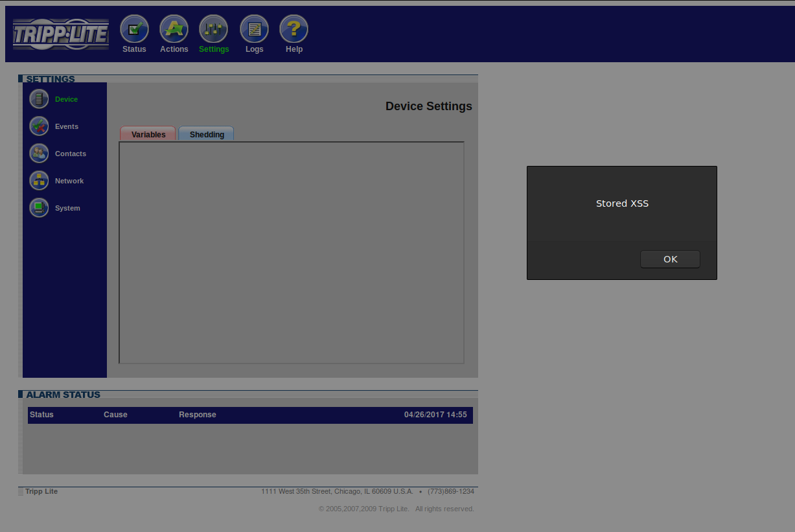
Task: Click the Help question mark icon
Action: pyautogui.click(x=294, y=29)
